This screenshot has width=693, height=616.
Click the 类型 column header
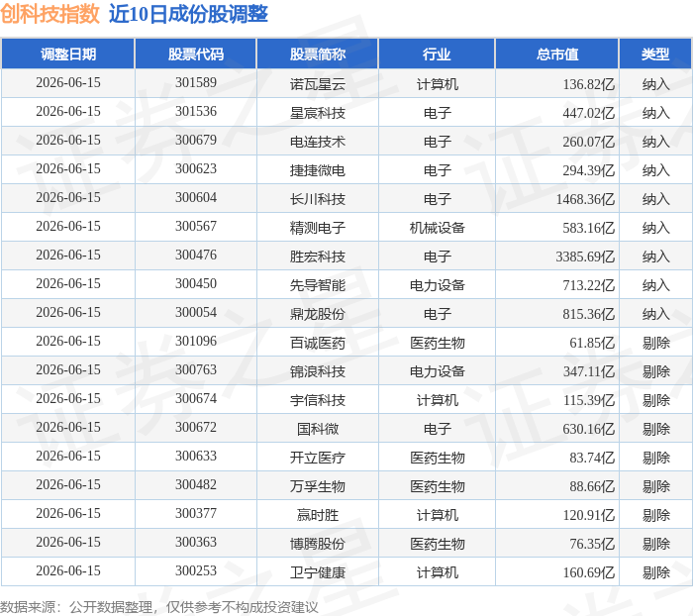click(x=655, y=53)
